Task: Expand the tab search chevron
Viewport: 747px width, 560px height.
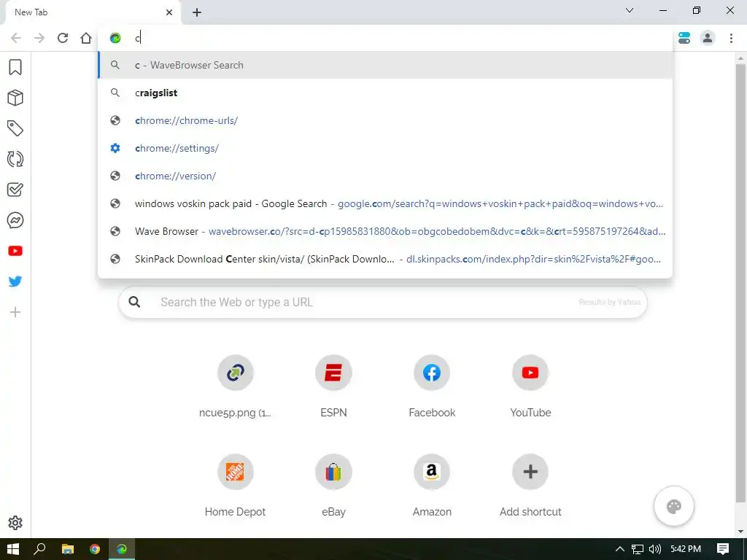Action: pos(630,10)
